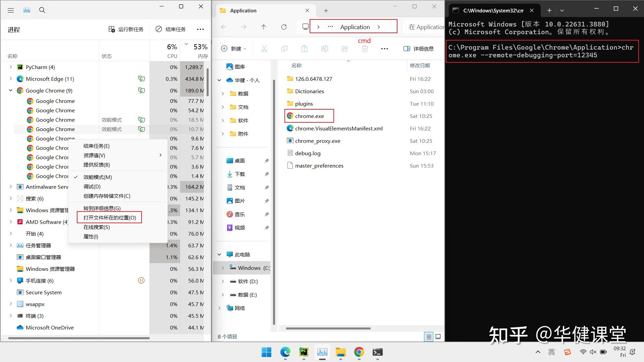644x362 pixels.
Task: Click refresh icon in File Explorer
Action: click(x=284, y=27)
